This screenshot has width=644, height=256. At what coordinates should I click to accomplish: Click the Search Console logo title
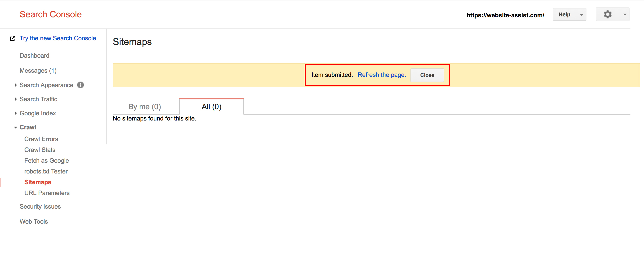point(51,14)
